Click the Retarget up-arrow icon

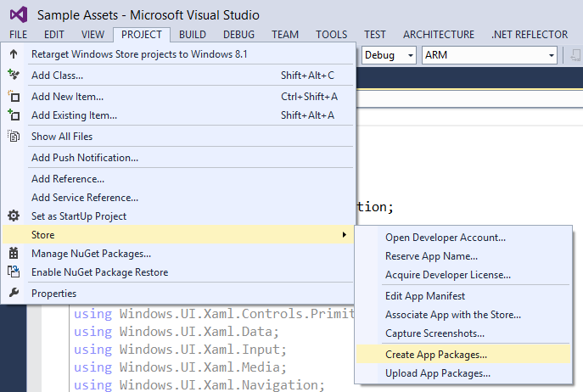(14, 54)
